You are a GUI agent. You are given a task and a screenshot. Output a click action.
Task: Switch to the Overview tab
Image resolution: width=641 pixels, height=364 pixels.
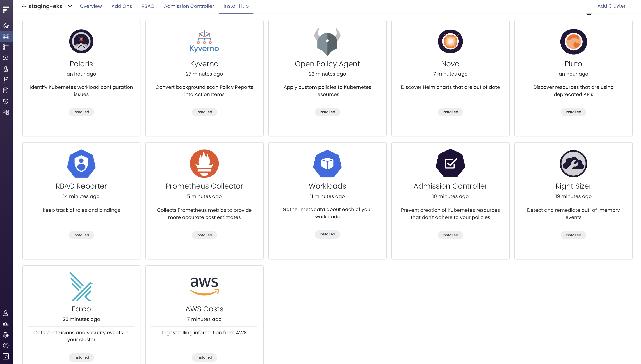[91, 6]
